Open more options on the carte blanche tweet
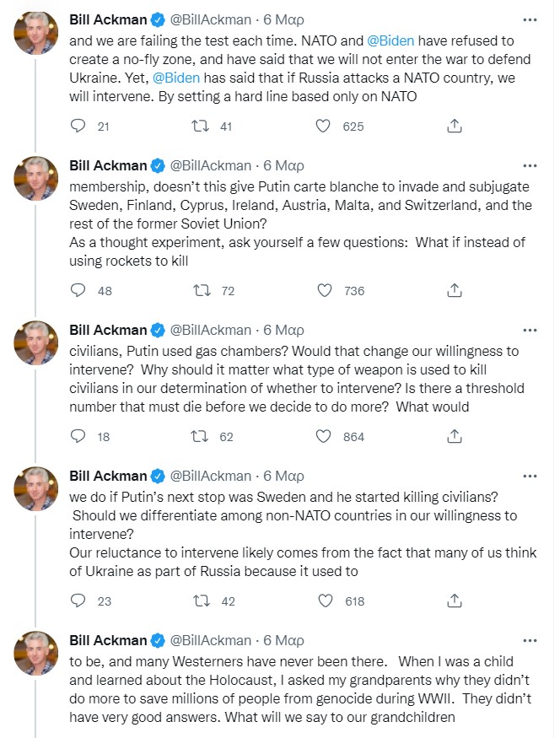This screenshot has height=738, width=560. click(x=530, y=165)
